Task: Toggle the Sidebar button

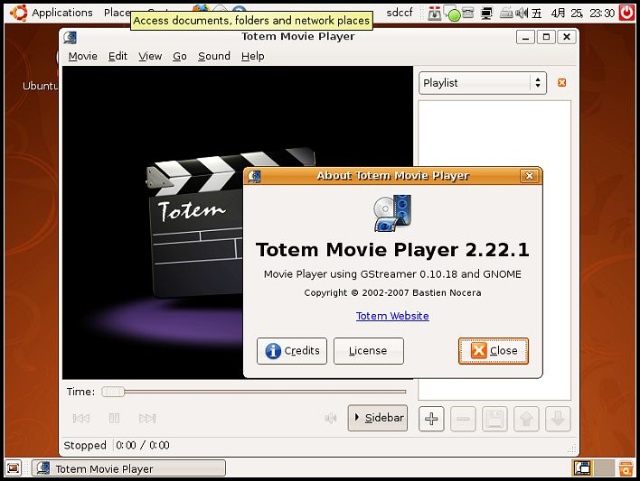Action: [378, 418]
